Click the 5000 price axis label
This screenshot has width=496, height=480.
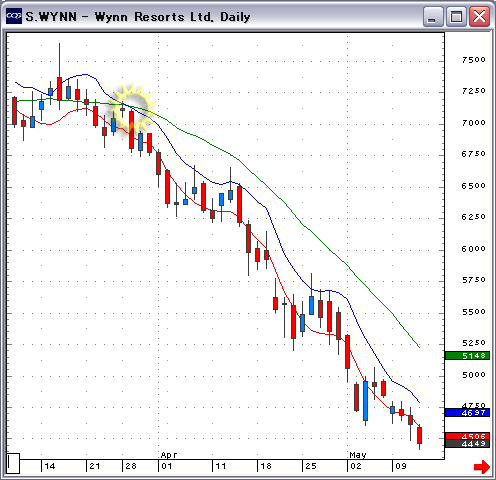pos(474,375)
